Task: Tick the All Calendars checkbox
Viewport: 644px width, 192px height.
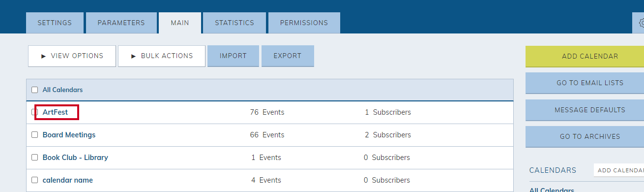Action: pyautogui.click(x=34, y=90)
